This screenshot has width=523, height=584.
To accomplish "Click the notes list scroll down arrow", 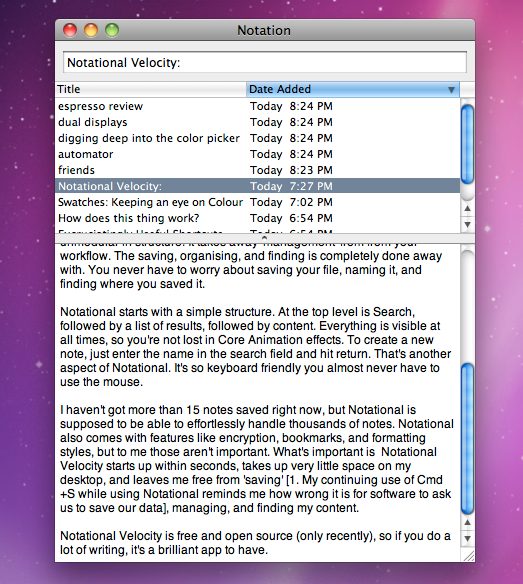I will tap(467, 225).
